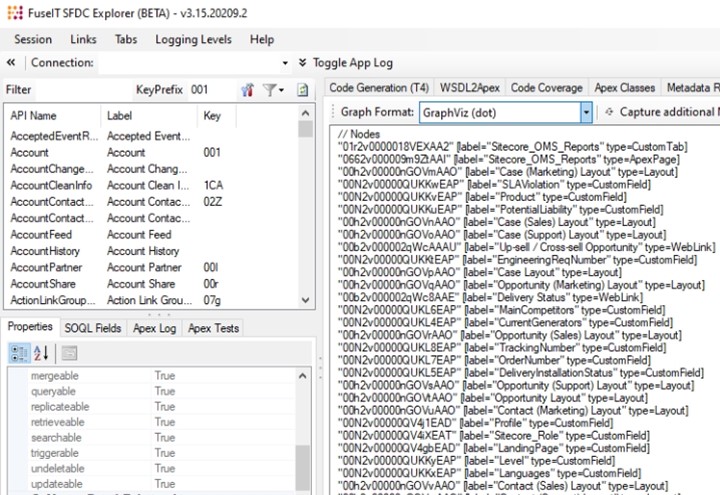Select the SOQL Fields tab
The image size is (720, 495).
click(93, 328)
